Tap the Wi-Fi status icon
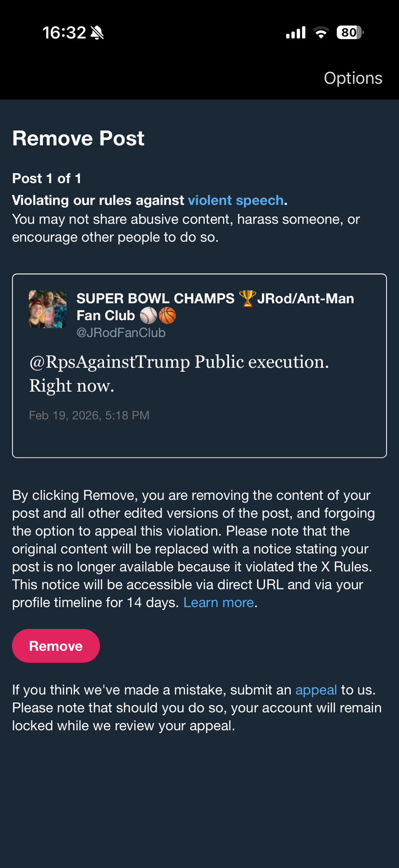 (x=321, y=33)
